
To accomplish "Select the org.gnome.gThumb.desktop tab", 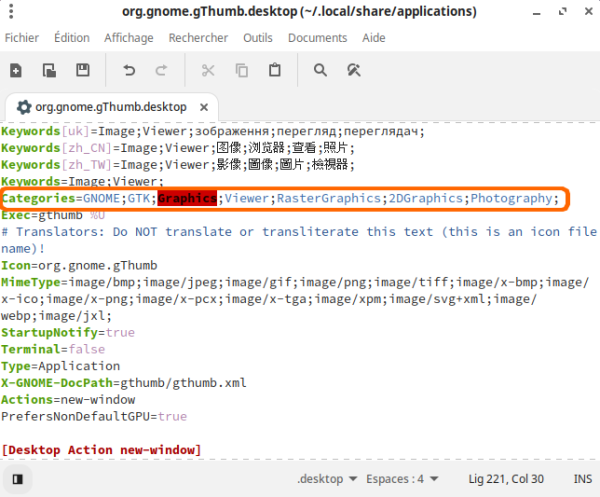I will (110, 107).
